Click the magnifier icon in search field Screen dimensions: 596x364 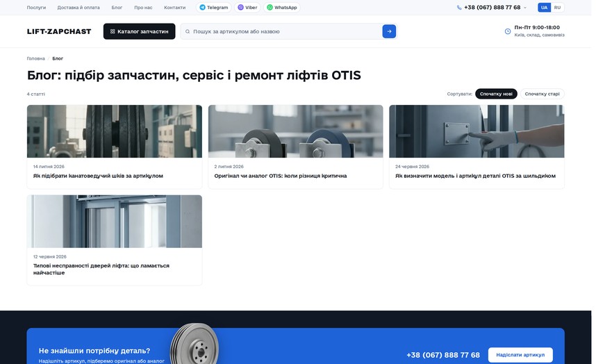click(x=188, y=31)
